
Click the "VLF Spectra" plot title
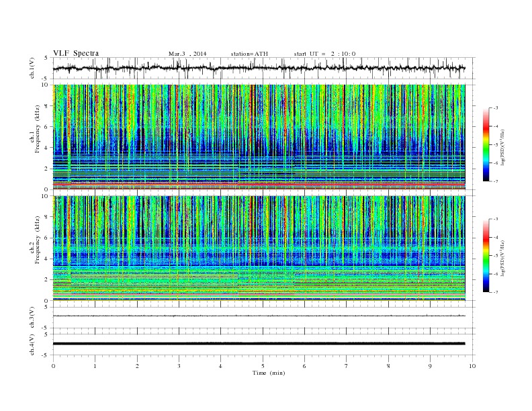tap(76, 53)
